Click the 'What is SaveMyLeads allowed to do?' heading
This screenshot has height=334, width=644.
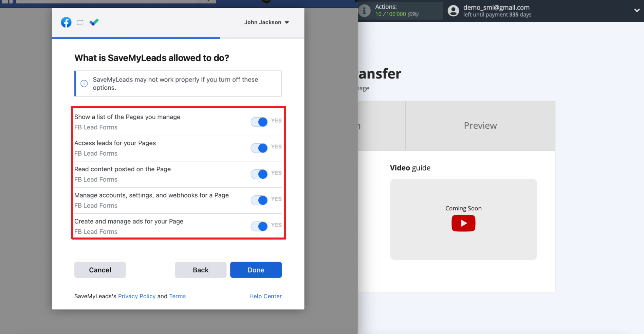152,58
